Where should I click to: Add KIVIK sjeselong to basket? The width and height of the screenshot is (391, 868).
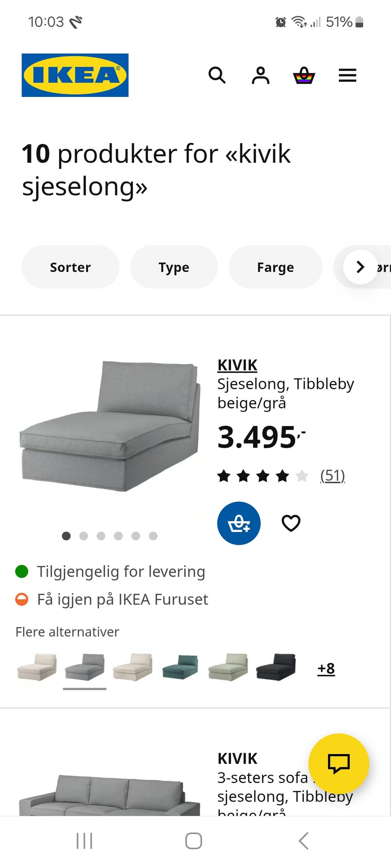coord(239,523)
